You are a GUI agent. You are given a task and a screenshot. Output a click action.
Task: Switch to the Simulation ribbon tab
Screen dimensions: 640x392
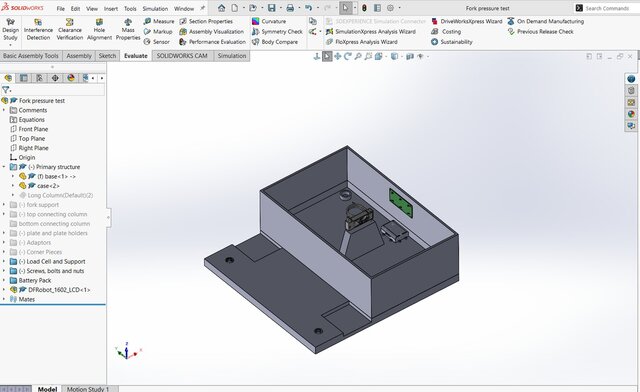click(x=231, y=56)
